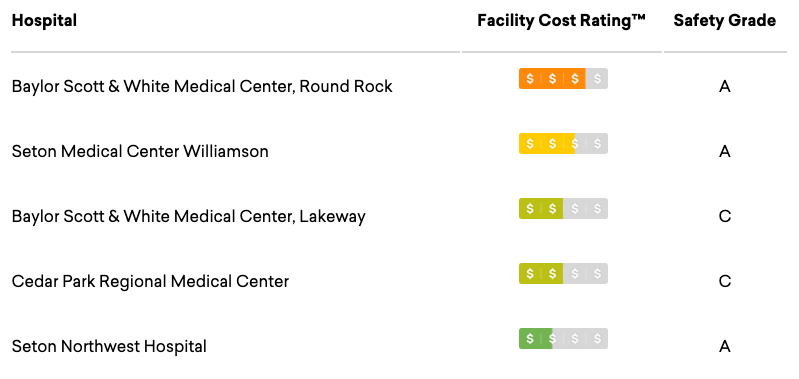The width and height of the screenshot is (799, 379).
Task: Click the yellow cost rating for Seton Williamson
Action: point(563,144)
